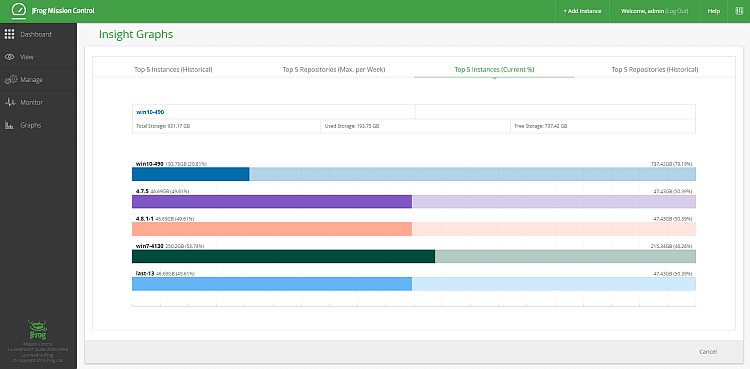Click the Monitor pulse icon
The height and width of the screenshot is (369, 750).
click(11, 102)
